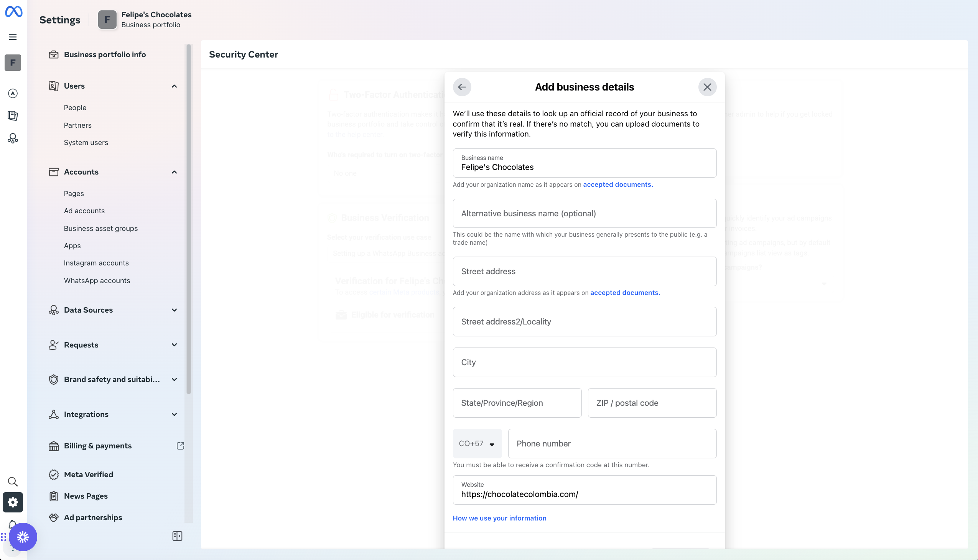This screenshot has height=560, width=978.
Task: Click accepted documents link under Business name
Action: point(617,184)
